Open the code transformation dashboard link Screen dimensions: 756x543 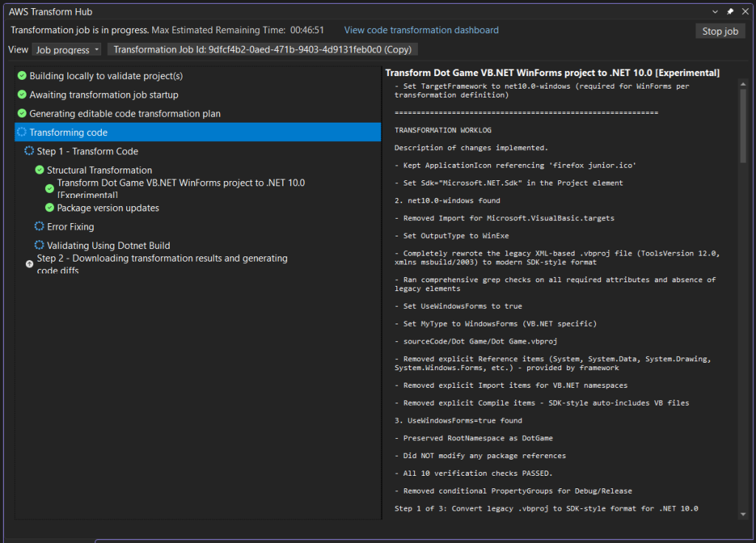(421, 30)
